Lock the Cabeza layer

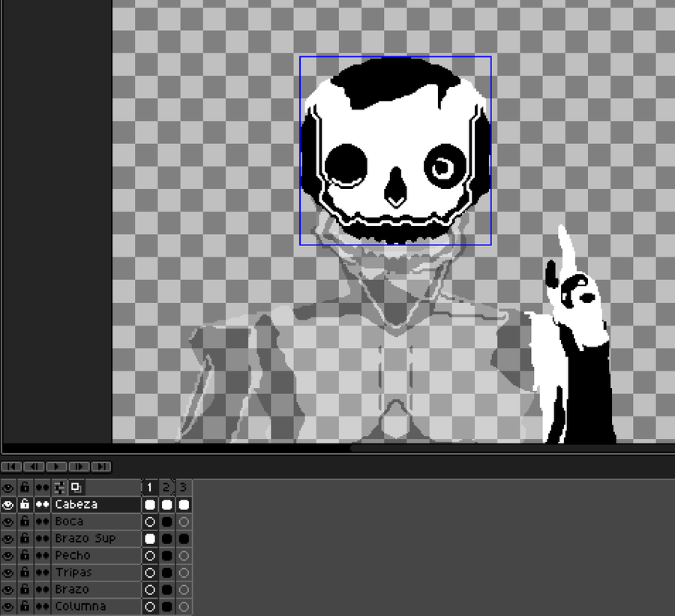(x=25, y=504)
